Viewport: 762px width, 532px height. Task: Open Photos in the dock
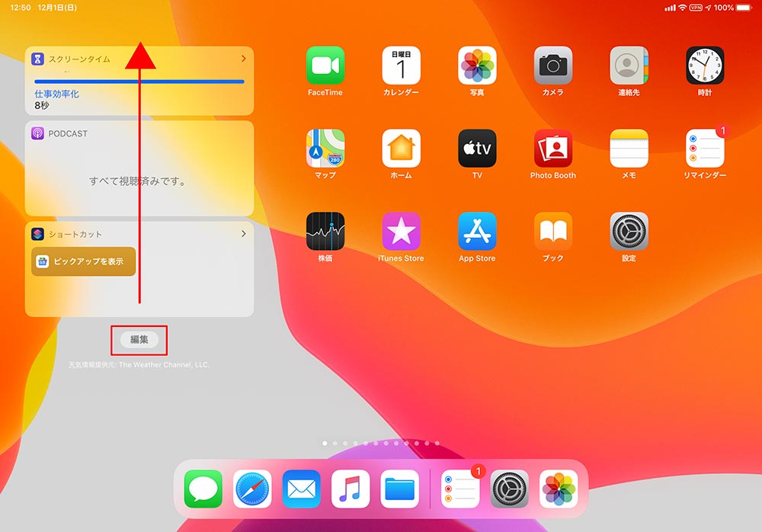pyautogui.click(x=559, y=489)
